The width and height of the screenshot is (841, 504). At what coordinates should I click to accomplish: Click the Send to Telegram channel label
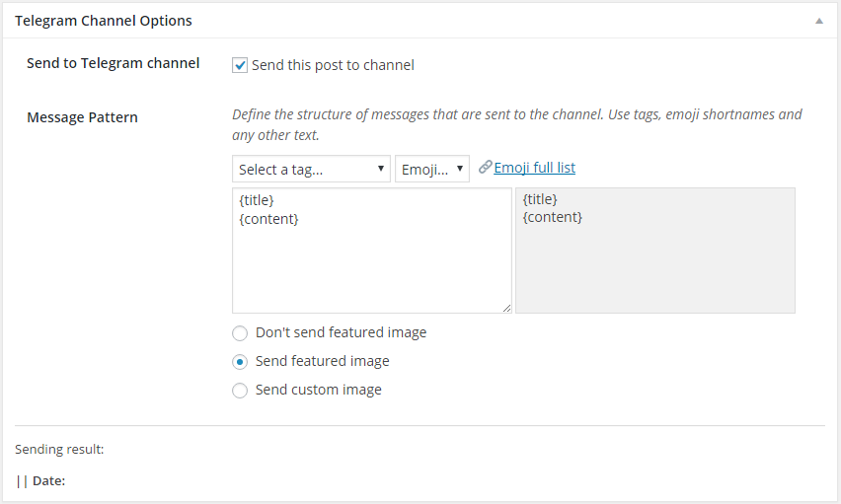pyautogui.click(x=114, y=63)
